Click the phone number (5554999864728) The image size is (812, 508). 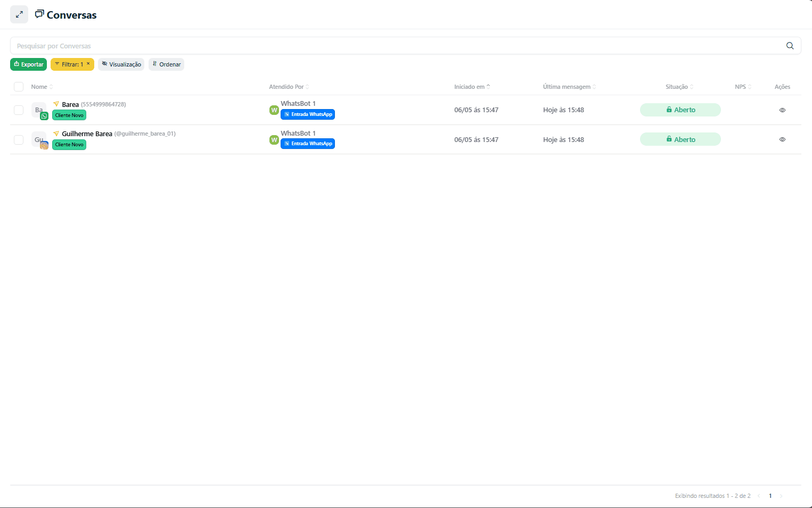103,104
